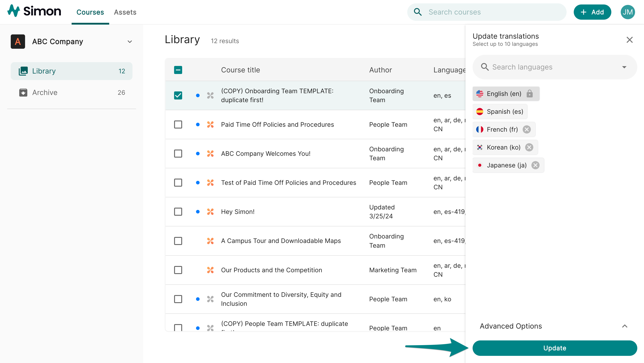Click the search magnifier icon in courses search
The width and height of the screenshot is (644, 363).
(418, 12)
